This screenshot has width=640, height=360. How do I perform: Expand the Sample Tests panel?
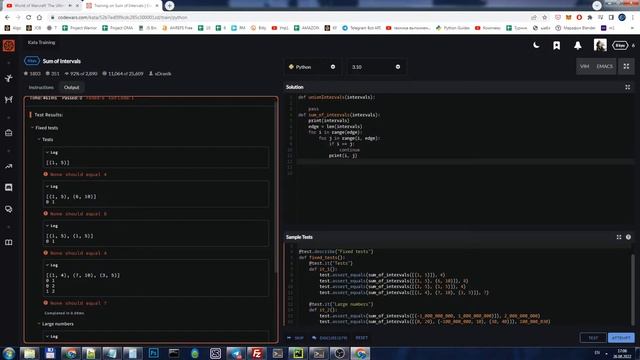pyautogui.click(x=619, y=237)
